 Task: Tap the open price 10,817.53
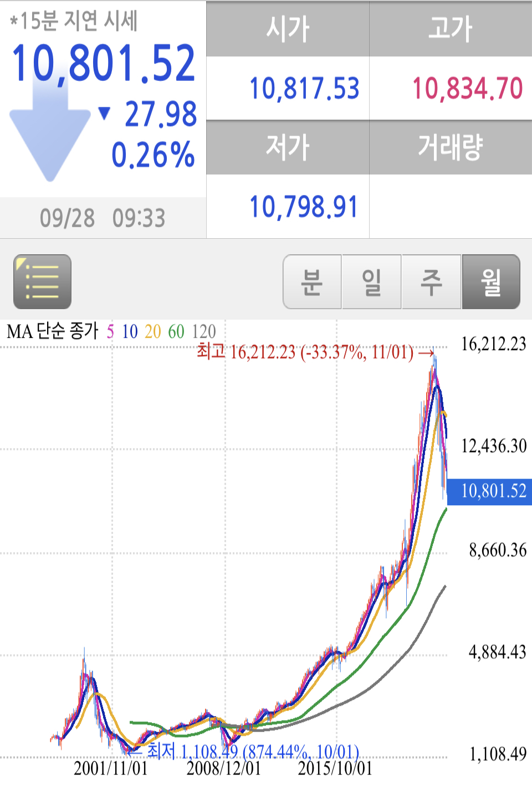(x=304, y=89)
